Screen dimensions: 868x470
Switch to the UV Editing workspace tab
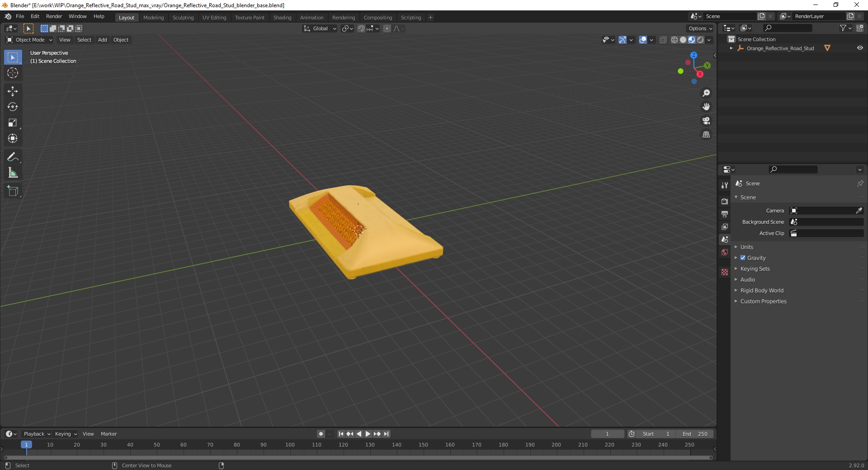[214, 18]
